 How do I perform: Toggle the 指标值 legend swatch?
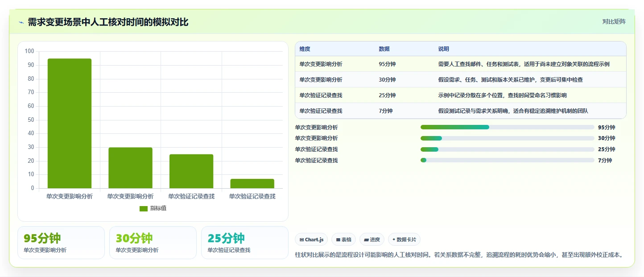point(144,208)
